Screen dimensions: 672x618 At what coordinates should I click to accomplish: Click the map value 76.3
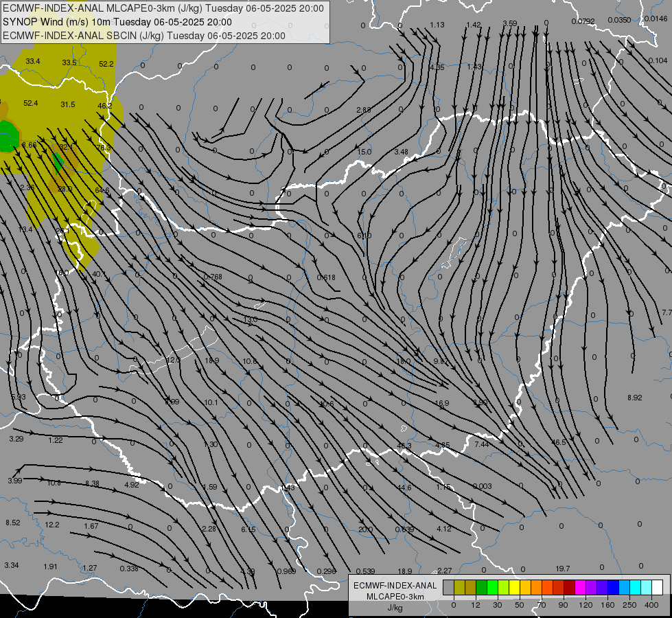tap(104, 148)
